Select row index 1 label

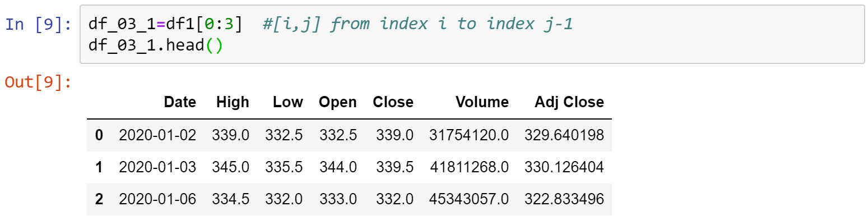point(99,167)
